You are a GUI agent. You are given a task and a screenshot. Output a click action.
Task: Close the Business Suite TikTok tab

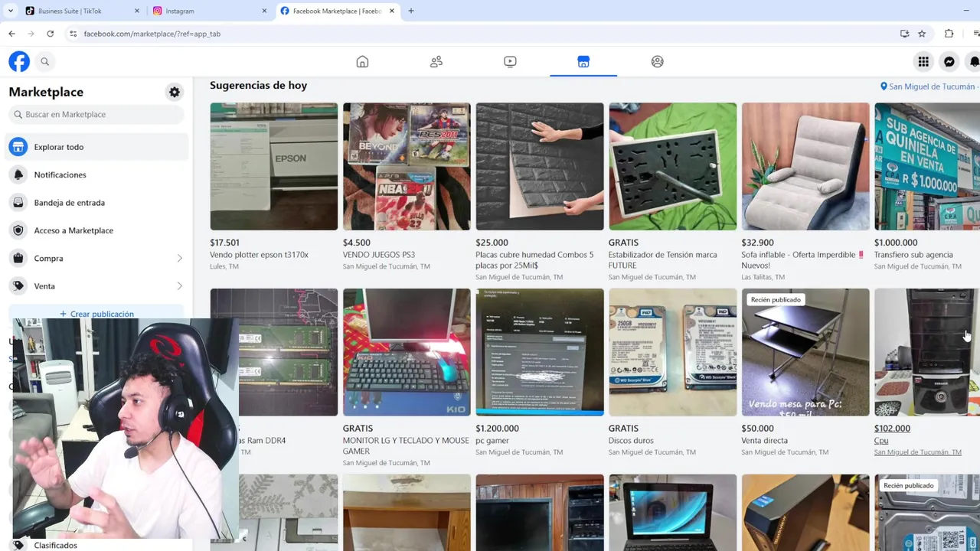(x=136, y=11)
